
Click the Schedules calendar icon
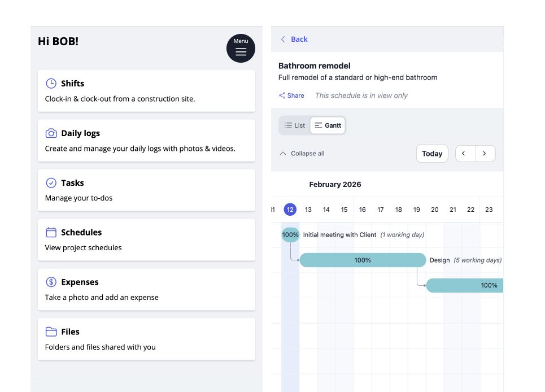pyautogui.click(x=51, y=232)
